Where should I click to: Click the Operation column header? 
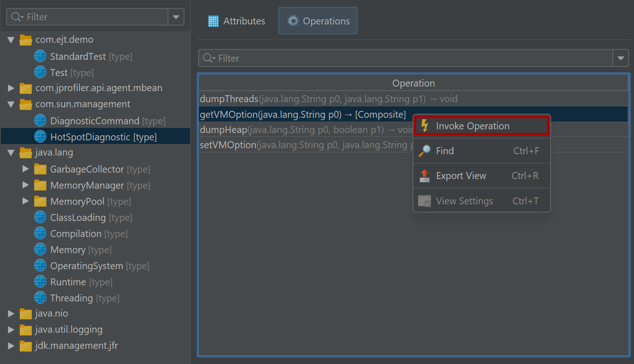tap(413, 83)
